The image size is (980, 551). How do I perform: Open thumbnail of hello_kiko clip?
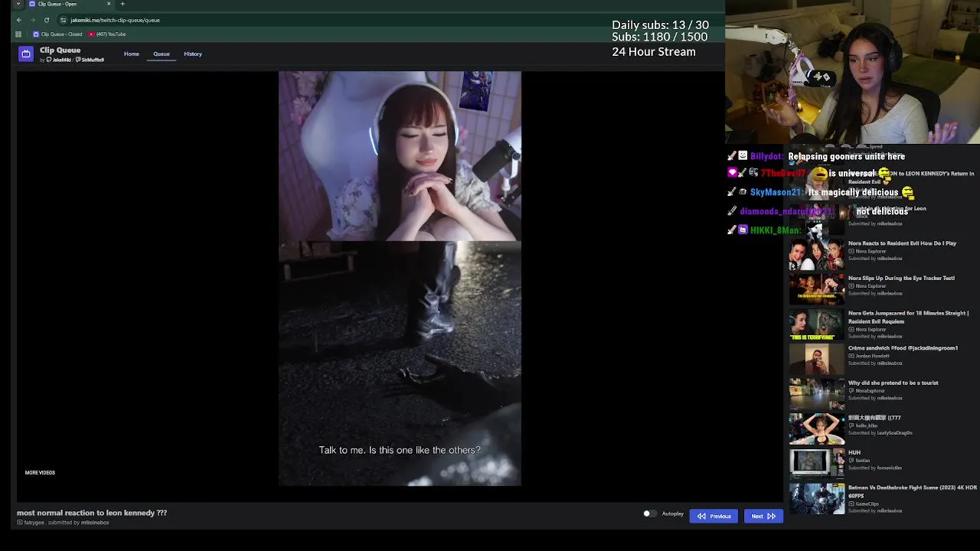click(817, 429)
